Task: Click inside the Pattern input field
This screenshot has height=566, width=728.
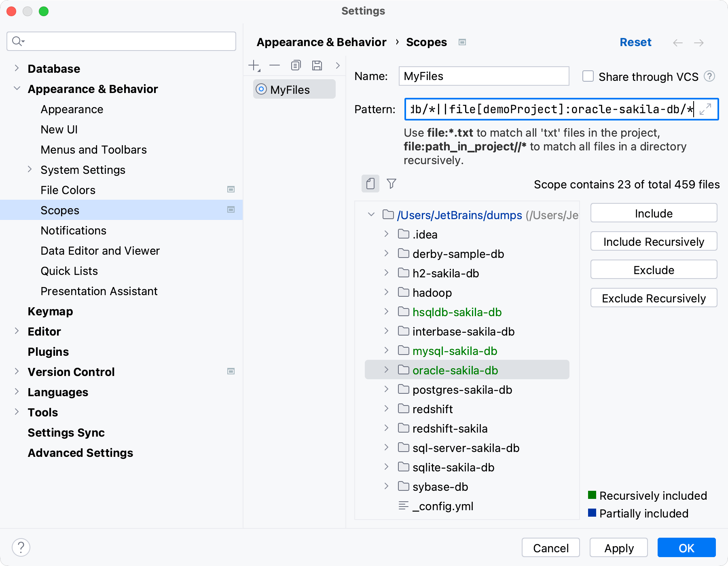Action: (526, 110)
